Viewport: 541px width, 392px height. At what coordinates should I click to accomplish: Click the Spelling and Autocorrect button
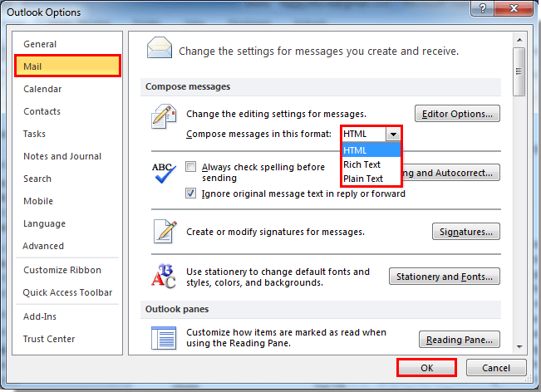[x=451, y=173]
